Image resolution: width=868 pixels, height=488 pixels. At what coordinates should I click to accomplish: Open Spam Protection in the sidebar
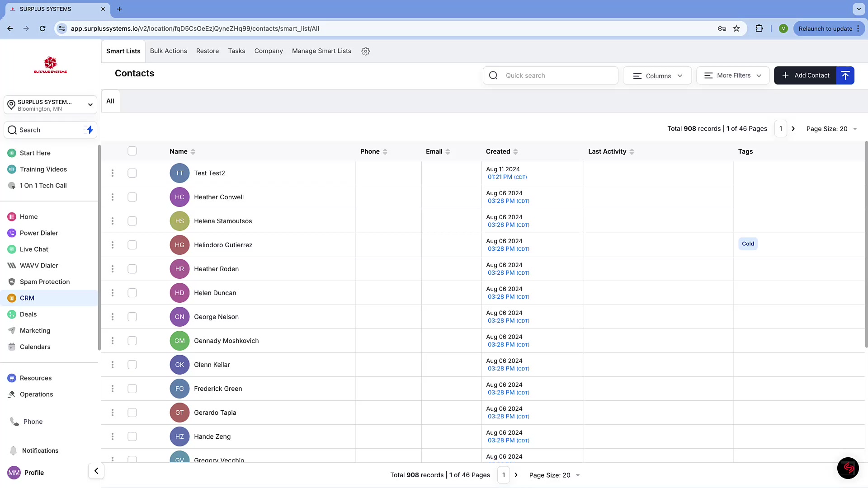44,282
